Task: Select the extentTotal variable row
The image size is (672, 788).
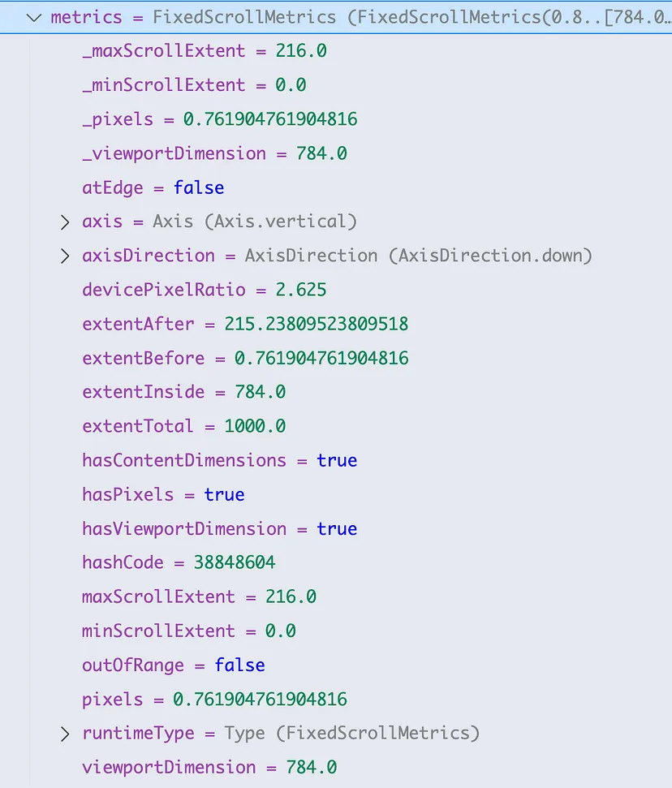Action: [x=183, y=426]
